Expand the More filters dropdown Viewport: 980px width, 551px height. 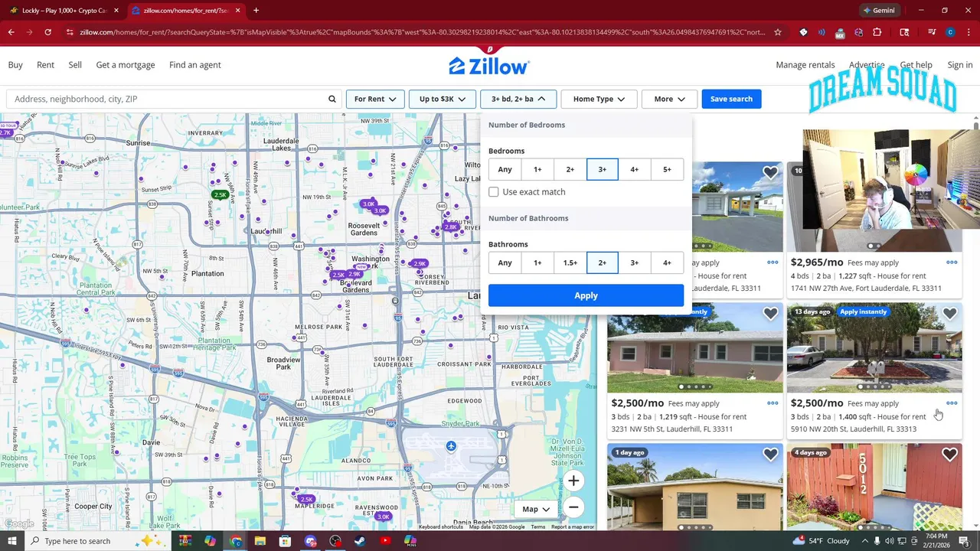point(669,99)
